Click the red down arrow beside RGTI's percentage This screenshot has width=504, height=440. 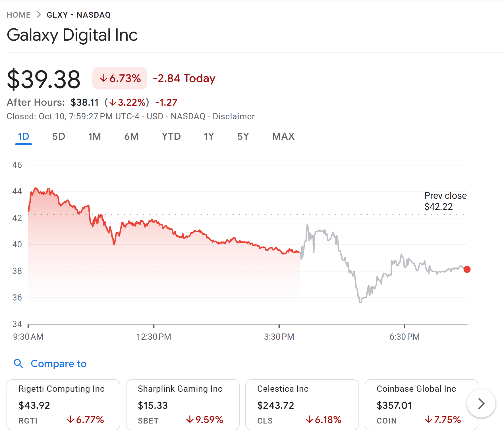[x=70, y=419]
